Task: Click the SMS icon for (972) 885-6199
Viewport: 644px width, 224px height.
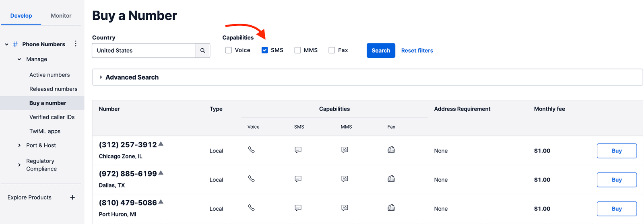Action: [298, 179]
